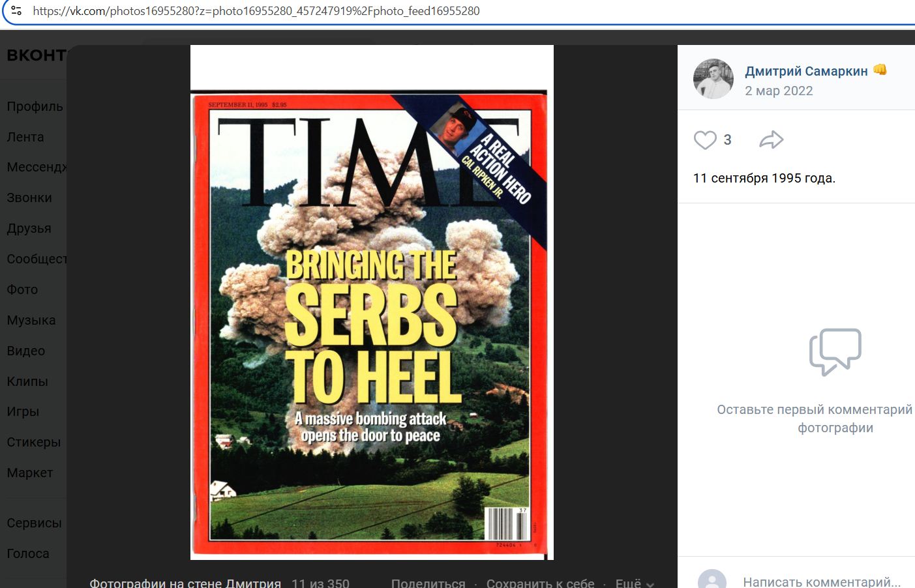This screenshot has width=915, height=588.
Task: Open Маркет in the sidebar
Action: [30, 473]
